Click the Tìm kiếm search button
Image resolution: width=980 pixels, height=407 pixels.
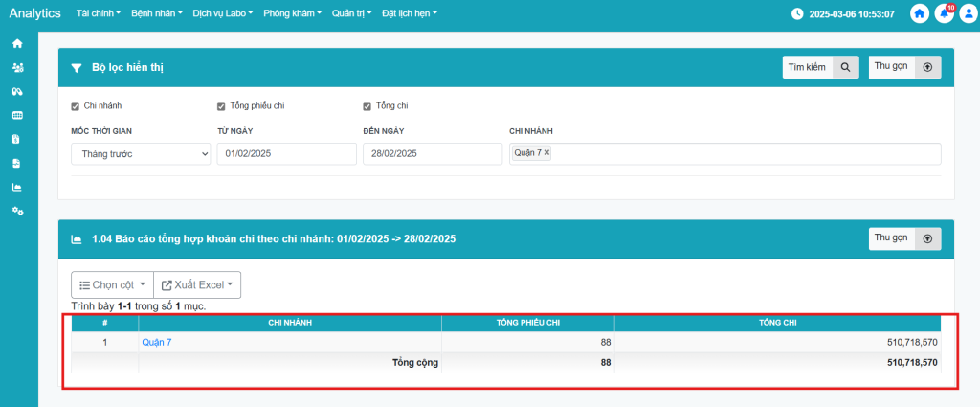click(820, 67)
